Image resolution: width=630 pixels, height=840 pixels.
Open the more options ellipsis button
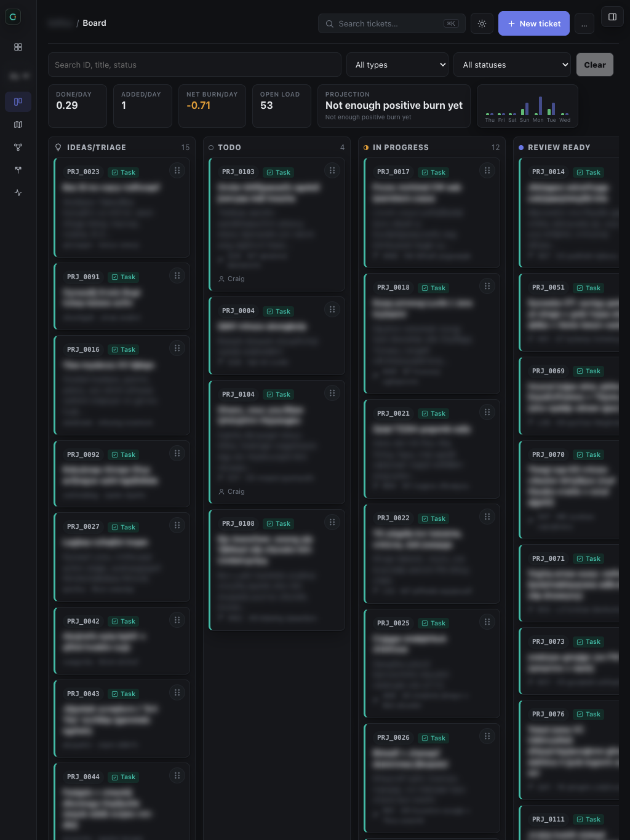pyautogui.click(x=584, y=23)
